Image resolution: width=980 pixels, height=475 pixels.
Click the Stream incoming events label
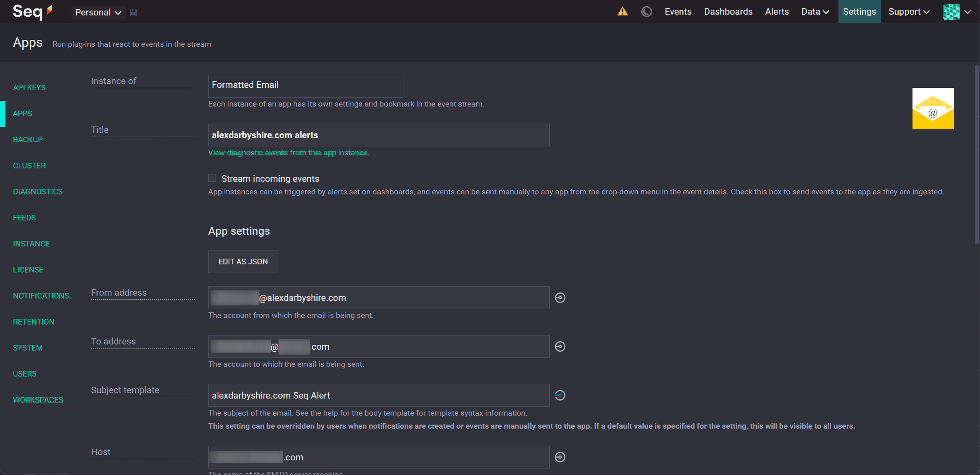270,179
